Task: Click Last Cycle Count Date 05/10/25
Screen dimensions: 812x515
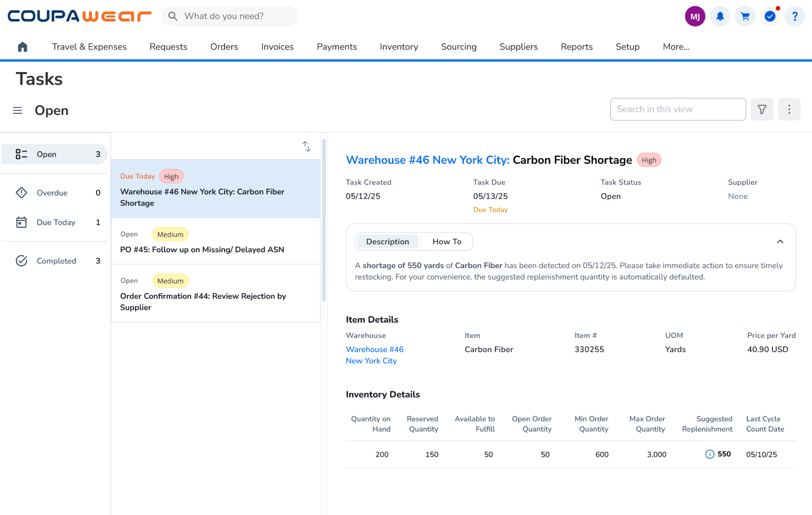Action: 761,455
